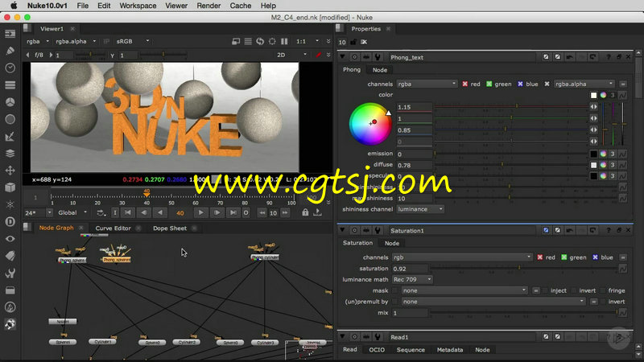The width and height of the screenshot is (644, 362).
Task: Open the 3D nodes cube icon
Action: pyautogui.click(x=10, y=187)
